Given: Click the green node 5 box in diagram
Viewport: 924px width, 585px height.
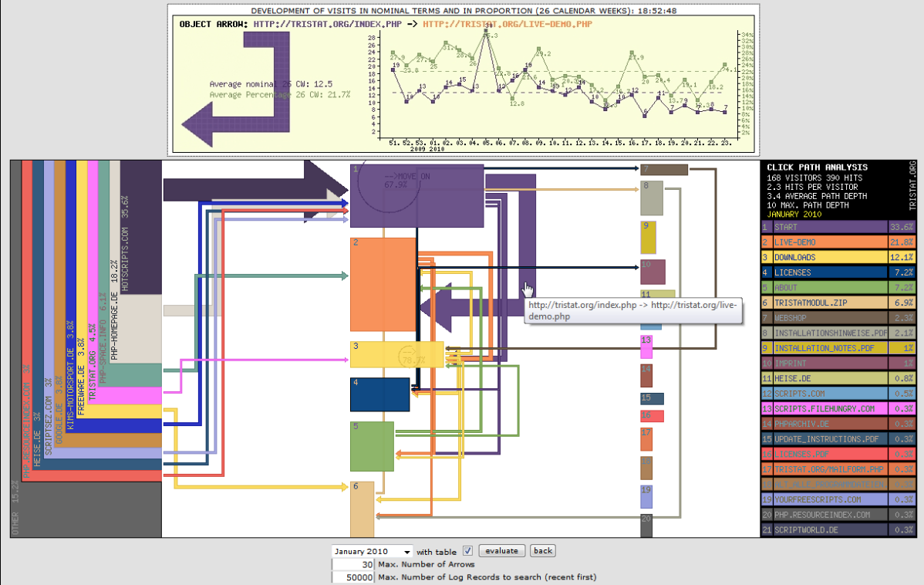Looking at the screenshot, I should click(372, 446).
